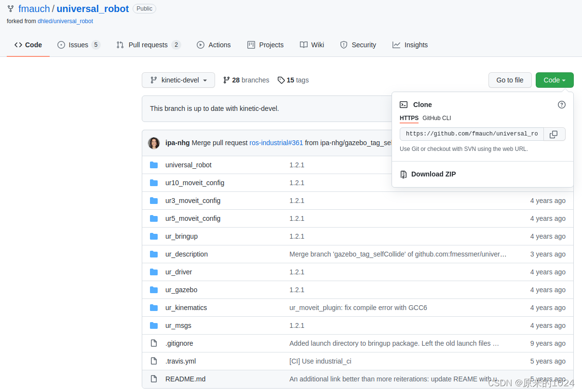Switch to GitHub CLI clone option

[437, 118]
